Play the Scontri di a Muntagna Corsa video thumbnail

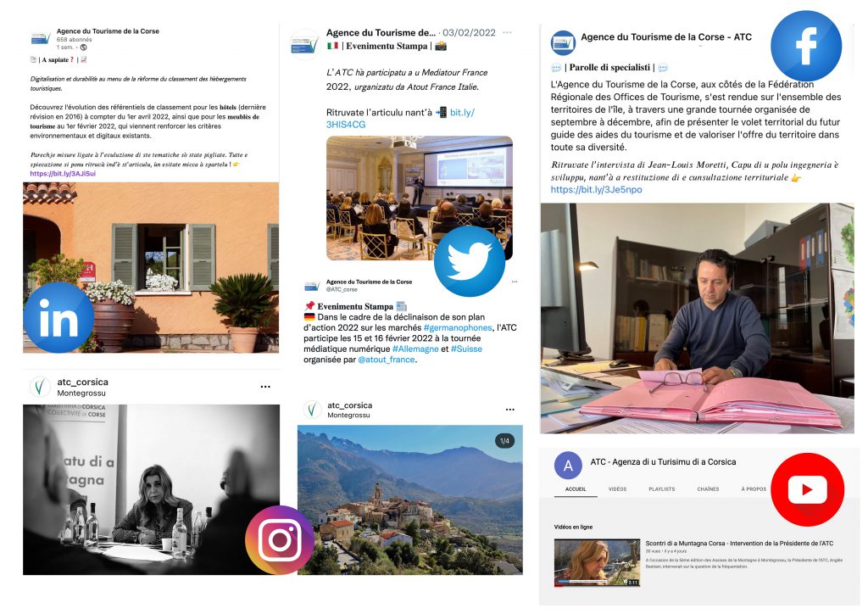(x=597, y=562)
